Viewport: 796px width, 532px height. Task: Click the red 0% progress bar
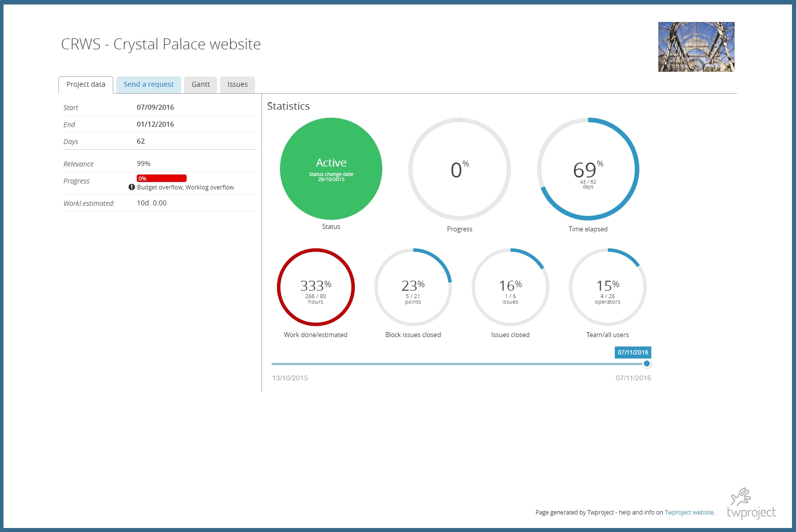point(161,178)
